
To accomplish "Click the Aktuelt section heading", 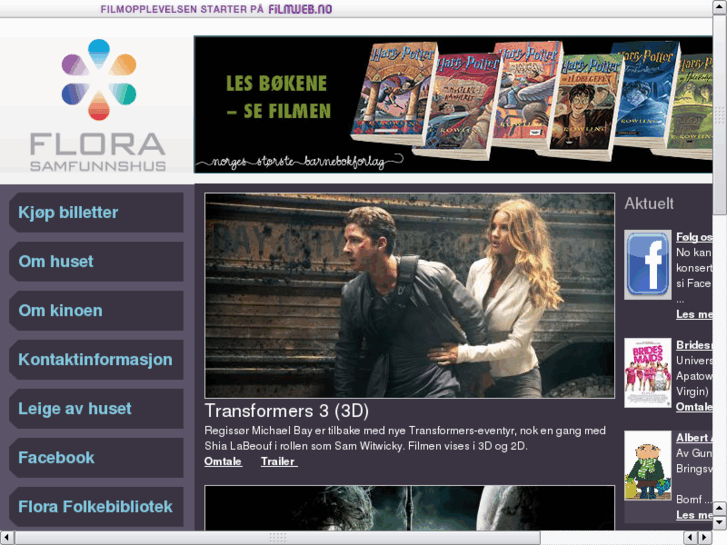I will pyautogui.click(x=649, y=204).
